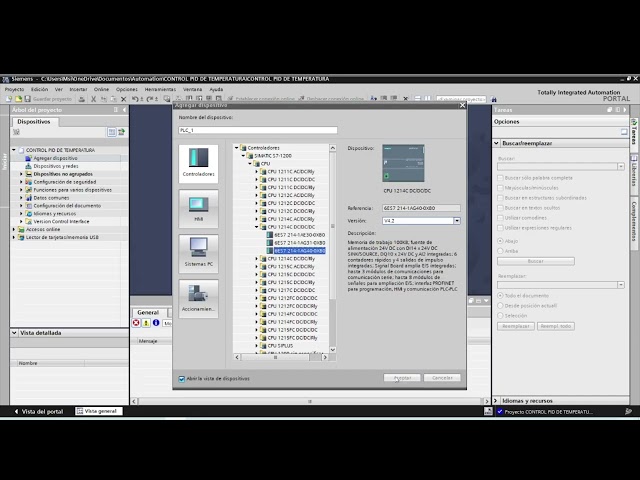Select the HMI device category icon

(x=198, y=207)
